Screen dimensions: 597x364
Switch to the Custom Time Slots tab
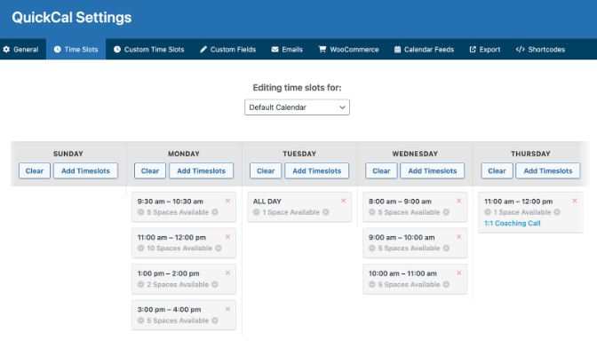(x=149, y=50)
